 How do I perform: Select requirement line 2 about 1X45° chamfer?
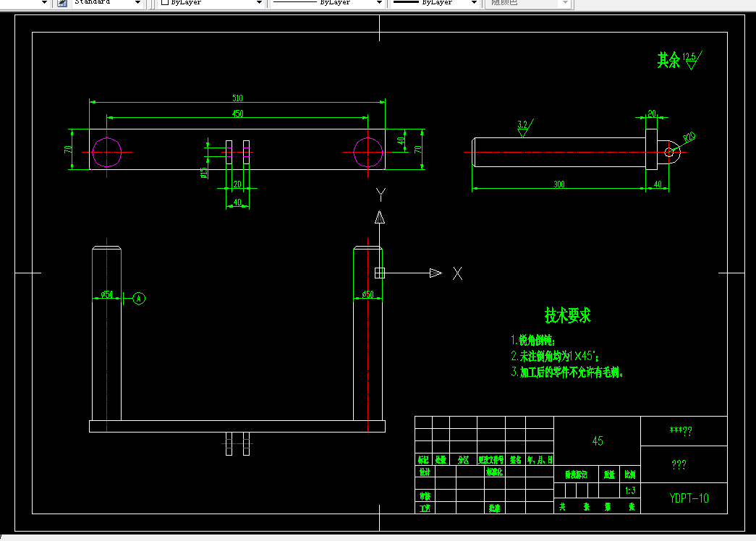pyautogui.click(x=555, y=356)
